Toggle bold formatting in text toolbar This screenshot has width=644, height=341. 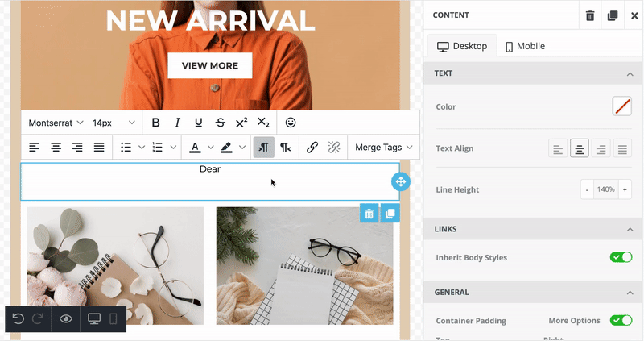pyautogui.click(x=155, y=123)
